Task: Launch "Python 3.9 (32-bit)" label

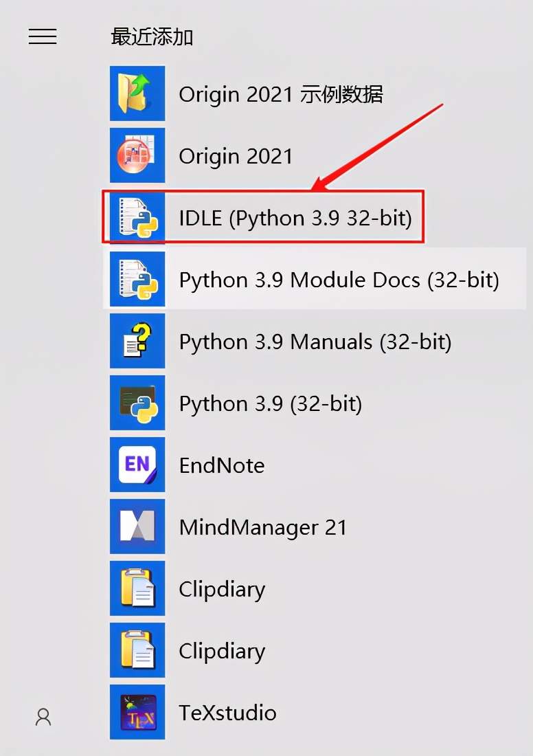Action: tap(271, 403)
